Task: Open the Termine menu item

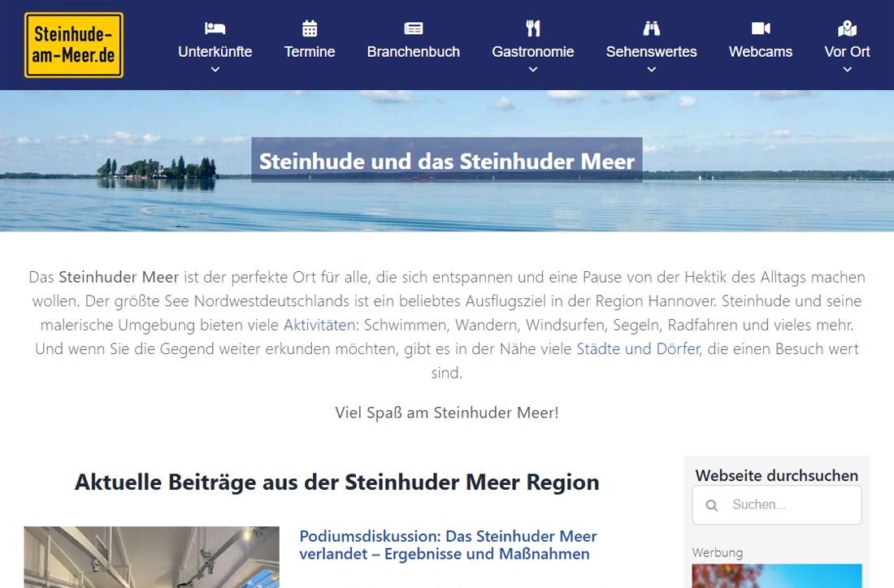Action: point(310,52)
